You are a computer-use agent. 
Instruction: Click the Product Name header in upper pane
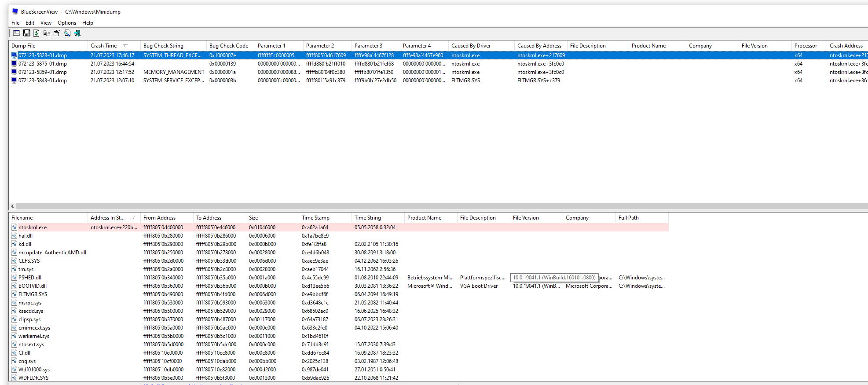pos(658,46)
